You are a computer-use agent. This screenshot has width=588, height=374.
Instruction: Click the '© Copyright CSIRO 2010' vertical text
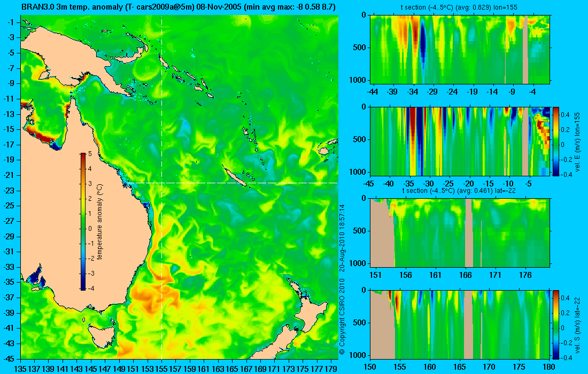tap(342, 317)
